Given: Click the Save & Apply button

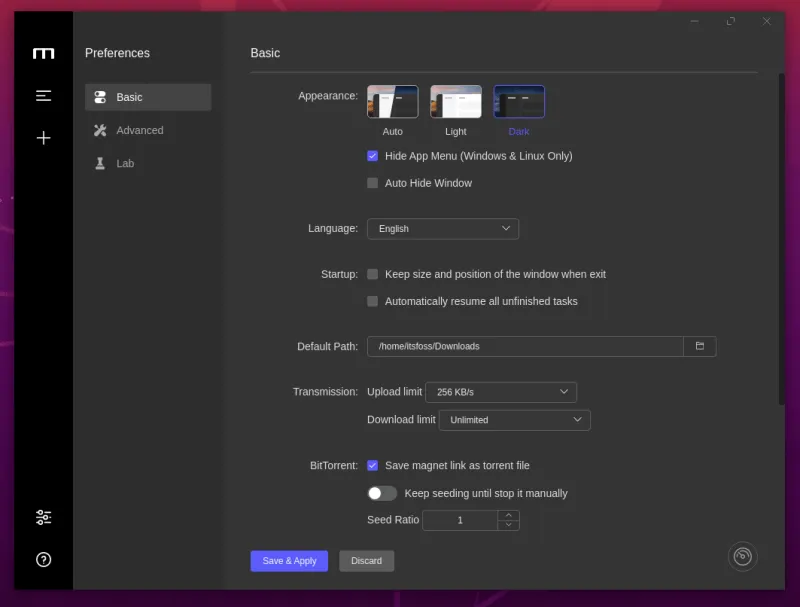Looking at the screenshot, I should (x=289, y=561).
